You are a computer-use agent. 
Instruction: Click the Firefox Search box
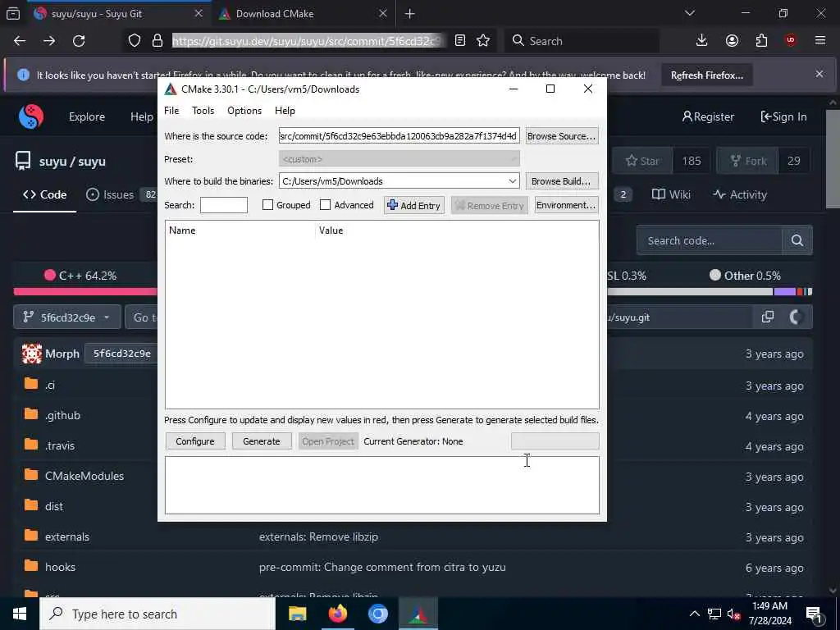click(x=582, y=41)
